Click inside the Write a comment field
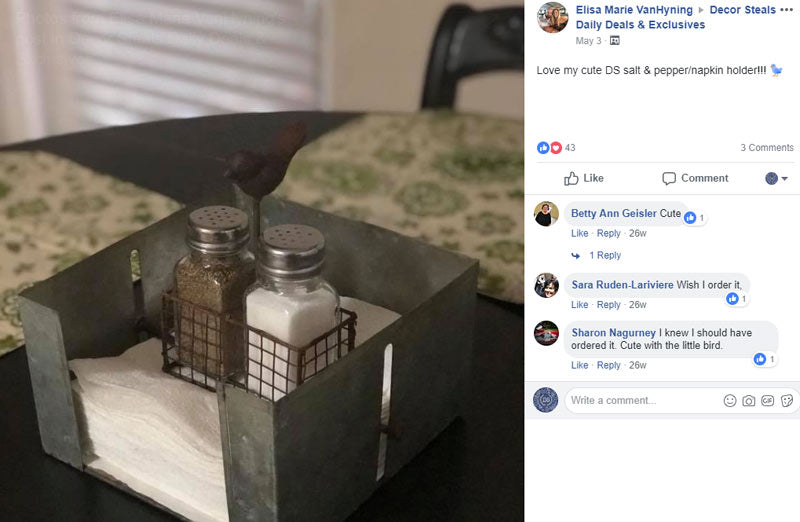This screenshot has height=522, width=800. tap(643, 401)
